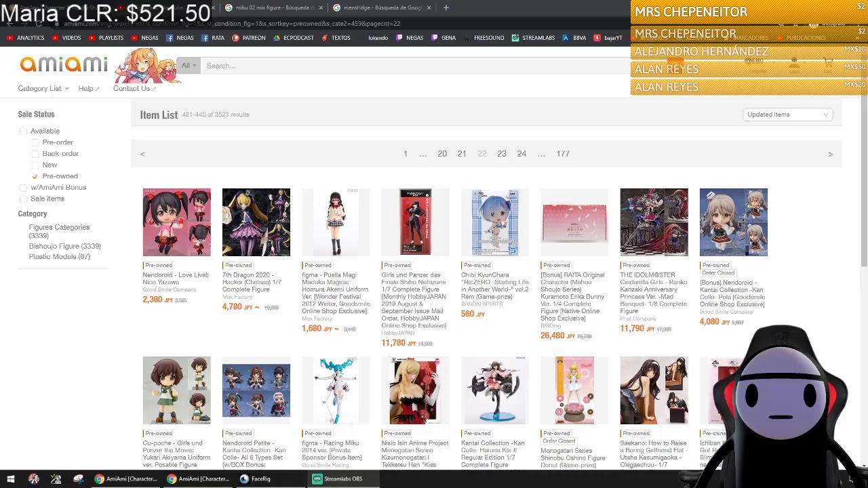The image size is (868, 488).
Task: Jump to page 1
Action: [406, 154]
